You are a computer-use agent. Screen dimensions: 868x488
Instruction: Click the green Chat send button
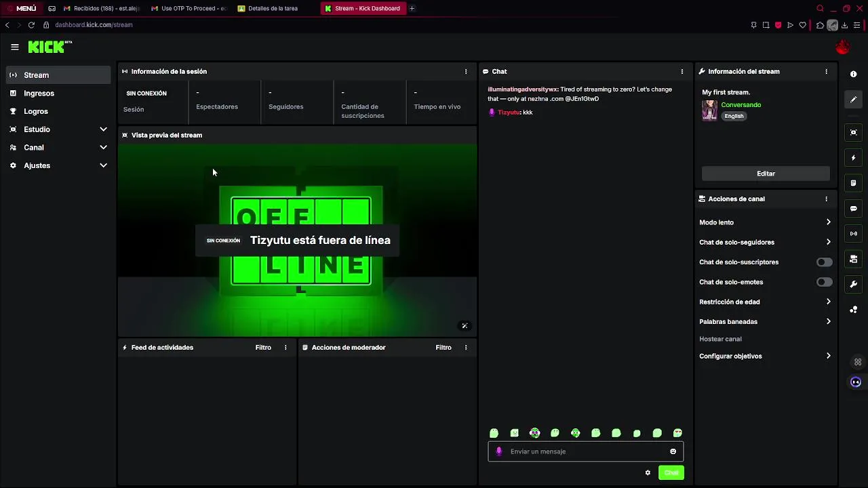click(671, 473)
